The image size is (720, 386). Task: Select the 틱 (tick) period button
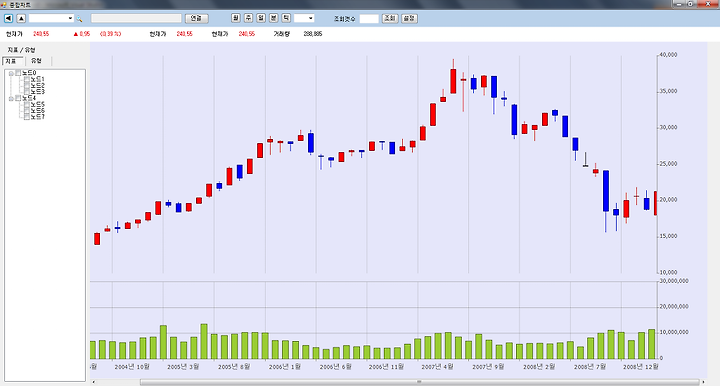286,18
